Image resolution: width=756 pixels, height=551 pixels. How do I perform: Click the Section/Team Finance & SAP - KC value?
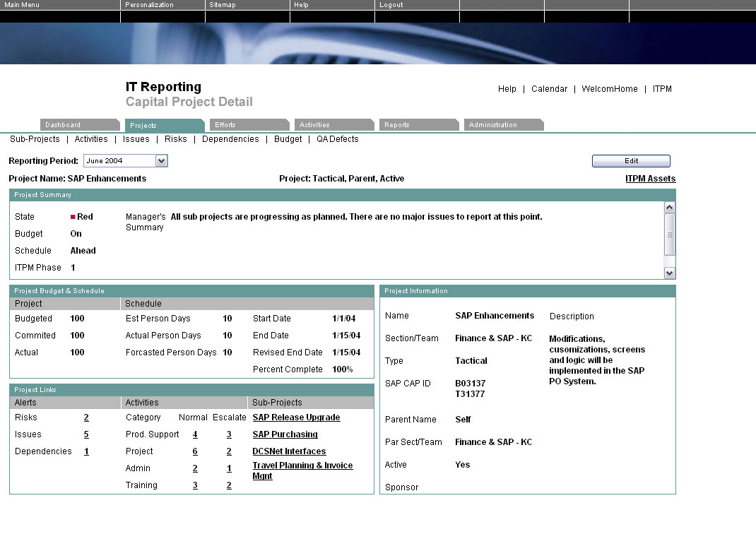tap(493, 338)
